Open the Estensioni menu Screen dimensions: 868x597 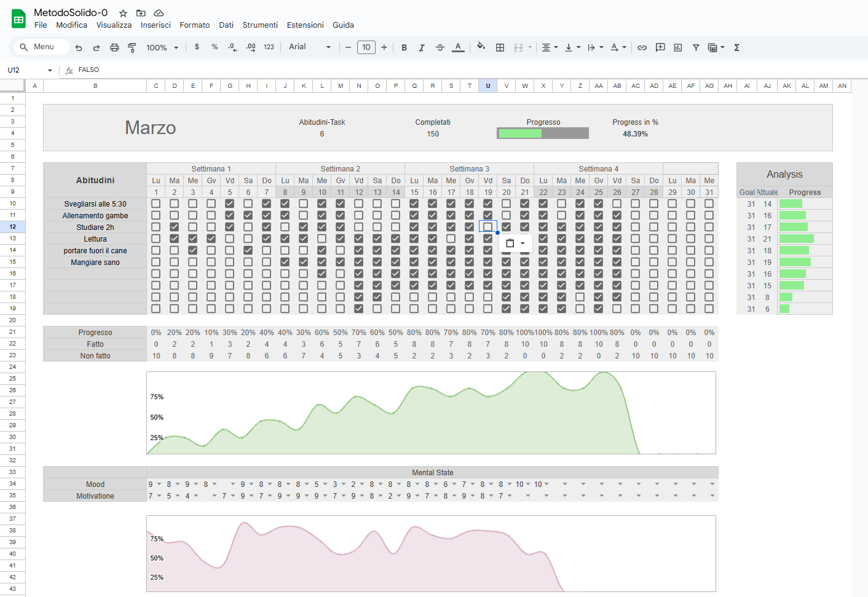(x=305, y=25)
